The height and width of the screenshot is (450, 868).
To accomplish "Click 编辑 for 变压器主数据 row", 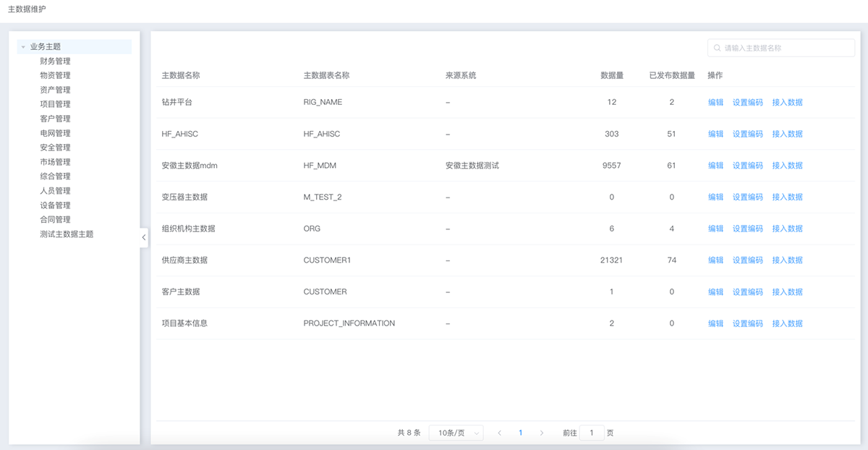I will tap(715, 197).
